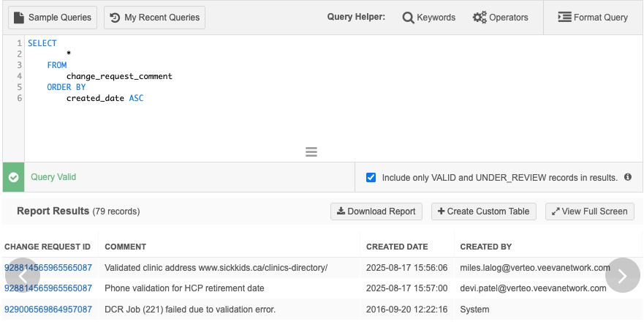Sort by the Created Date column header
The width and height of the screenshot is (644, 322).
tap(397, 247)
